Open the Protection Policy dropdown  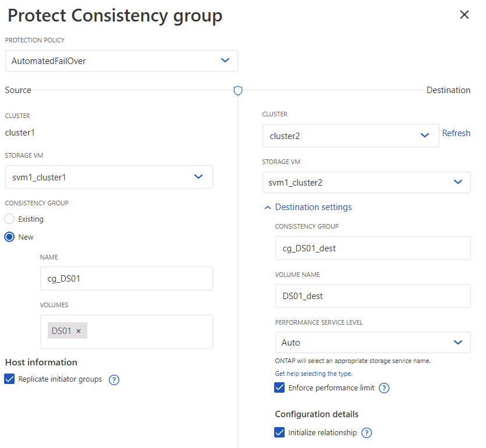[121, 61]
